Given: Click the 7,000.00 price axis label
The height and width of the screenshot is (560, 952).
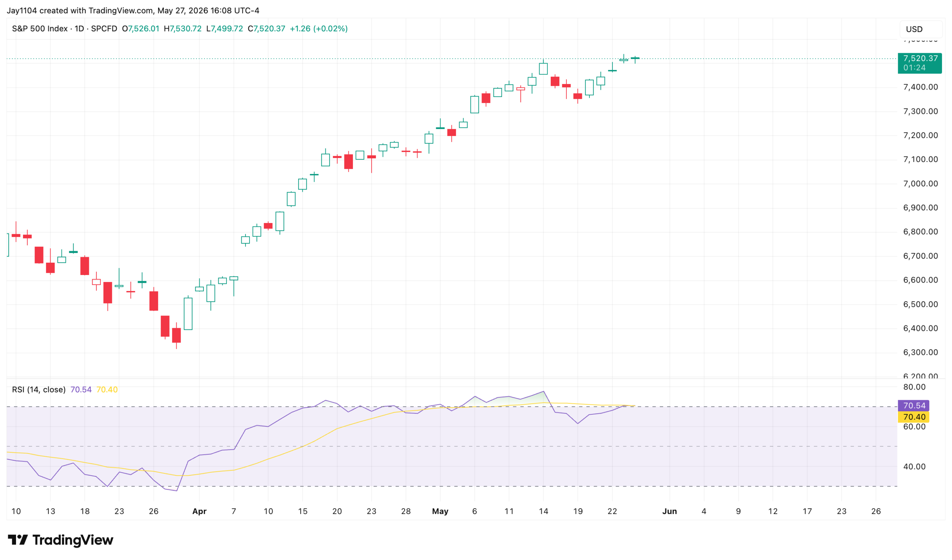Looking at the screenshot, I should coord(920,184).
